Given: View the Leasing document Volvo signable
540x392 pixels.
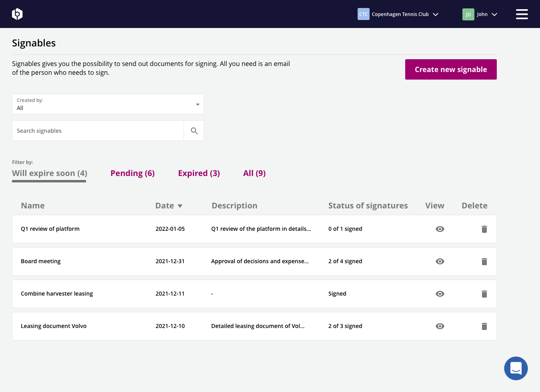Looking at the screenshot, I should [440, 326].
